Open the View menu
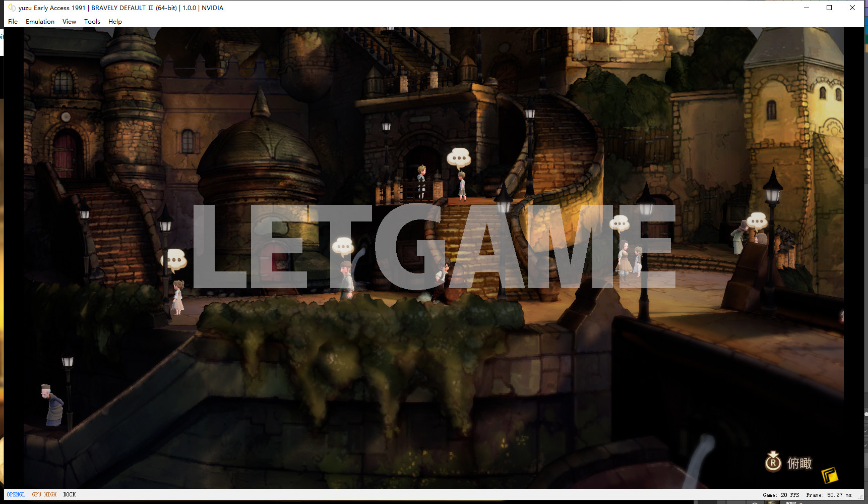The width and height of the screenshot is (868, 504). [69, 22]
